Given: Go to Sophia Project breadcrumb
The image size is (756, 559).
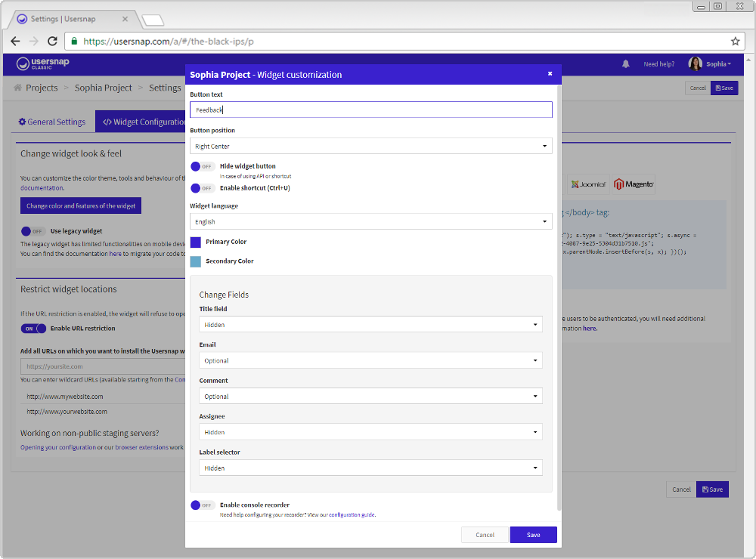Looking at the screenshot, I should click(103, 88).
